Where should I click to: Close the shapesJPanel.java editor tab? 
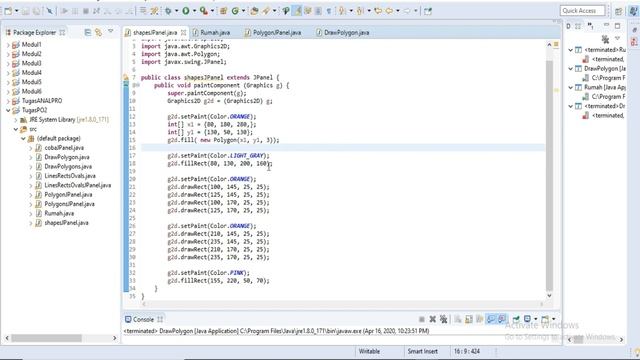click(183, 32)
